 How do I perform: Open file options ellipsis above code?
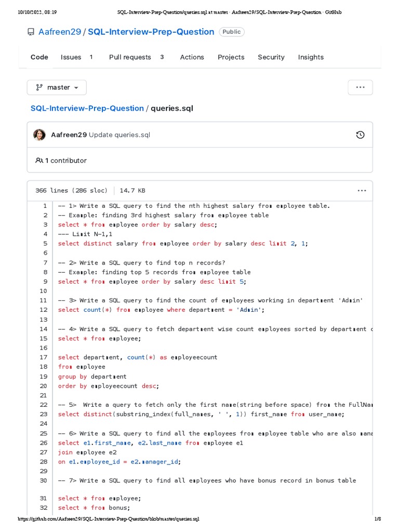[x=362, y=191]
